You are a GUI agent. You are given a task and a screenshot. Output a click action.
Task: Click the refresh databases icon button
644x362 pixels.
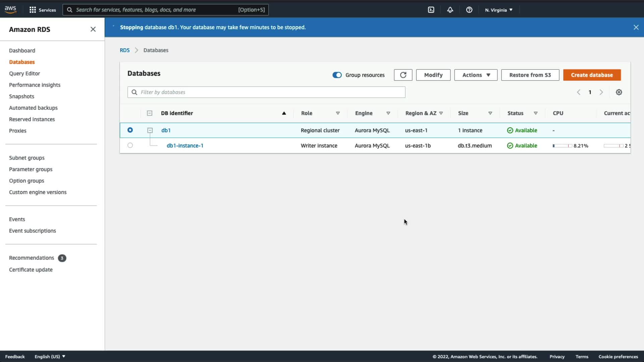(403, 75)
